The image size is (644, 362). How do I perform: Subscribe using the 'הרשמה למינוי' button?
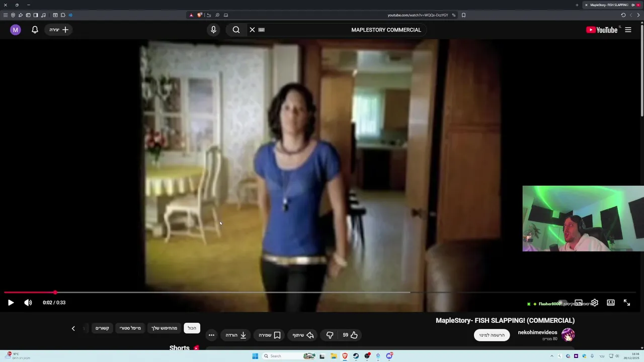tap(492, 335)
